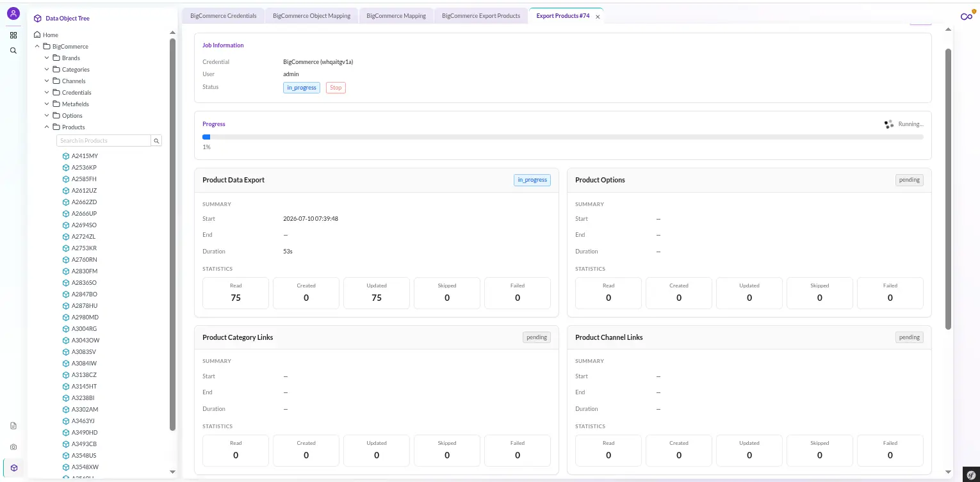Collapse the BigCommerce tree node
The width and height of the screenshot is (980, 482).
[37, 46]
